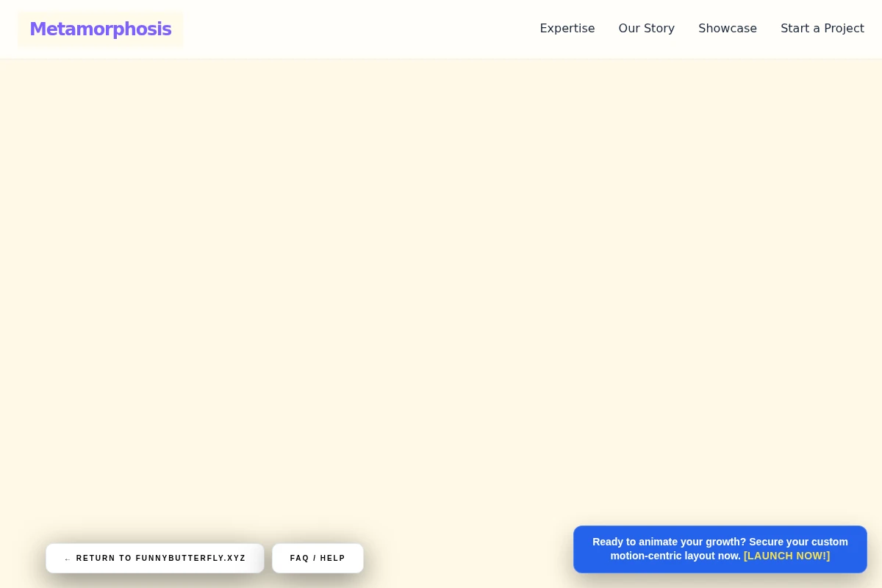The image size is (882, 588).
Task: Open the Our Story nav item
Action: (647, 29)
